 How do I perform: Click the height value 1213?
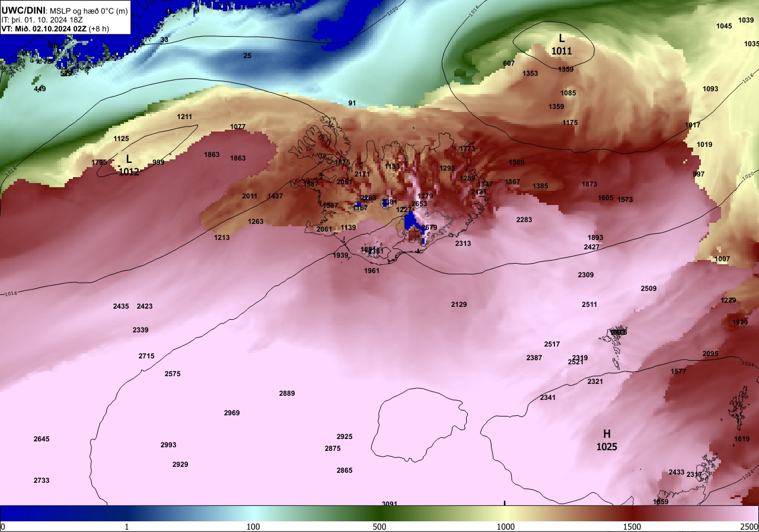[222, 238]
